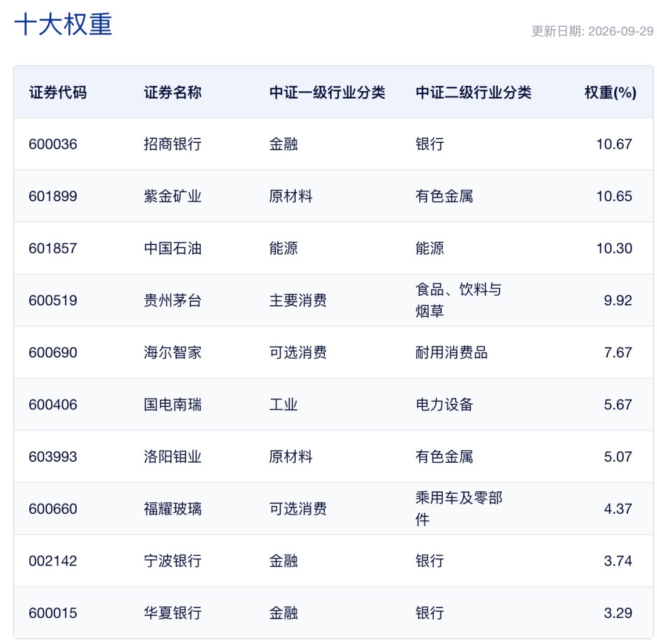Click the 海尔智家 security name
Screen dimensions: 657x644
[x=173, y=353]
